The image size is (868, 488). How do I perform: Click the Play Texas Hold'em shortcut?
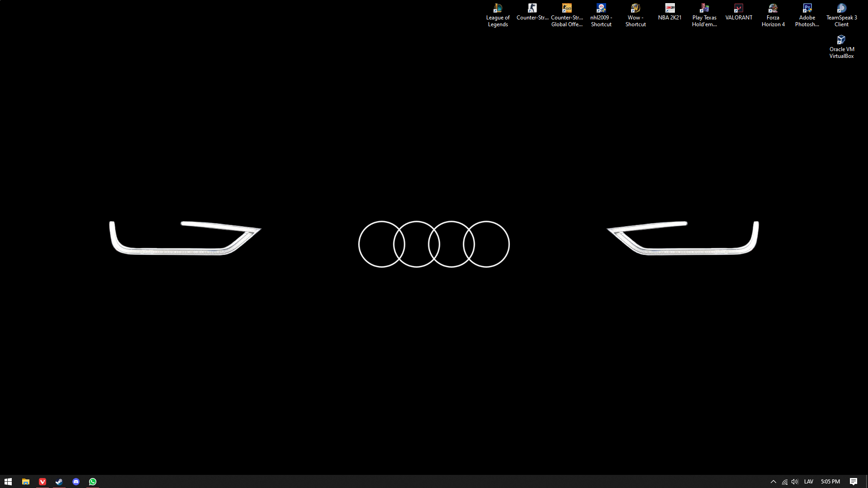click(704, 15)
